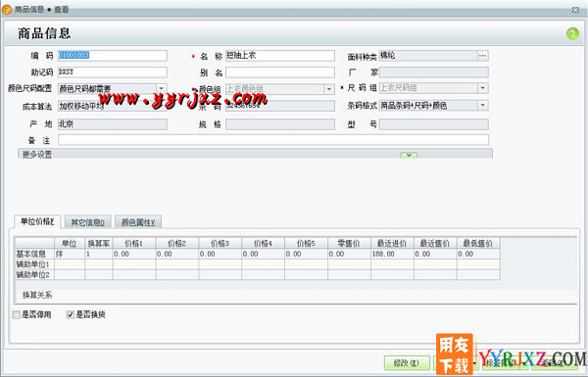
Task: Click the 修改 button
Action: (407, 362)
